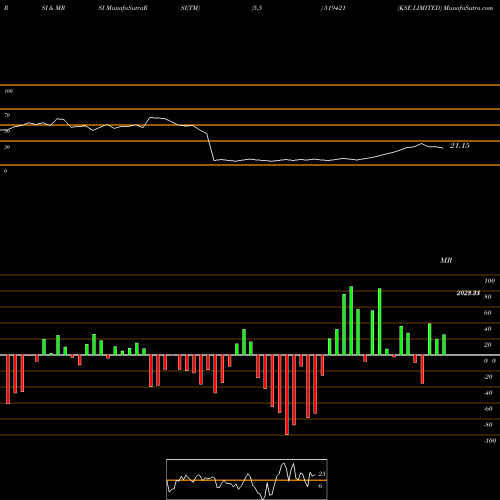Click the RSI value label 21.15
500x500 pixels.
(x=460, y=146)
